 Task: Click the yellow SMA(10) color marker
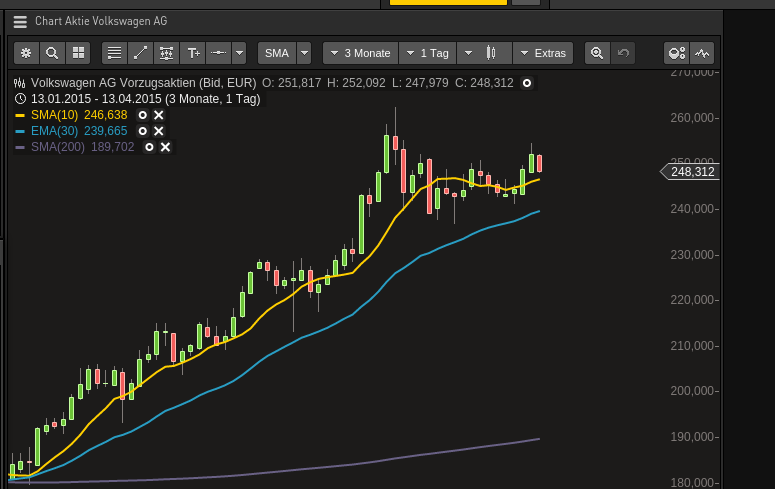[20, 115]
